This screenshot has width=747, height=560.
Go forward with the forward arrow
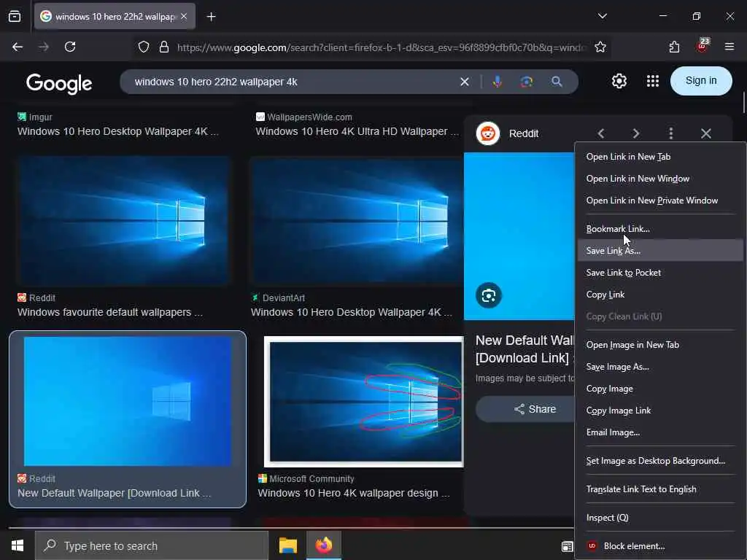(43, 47)
